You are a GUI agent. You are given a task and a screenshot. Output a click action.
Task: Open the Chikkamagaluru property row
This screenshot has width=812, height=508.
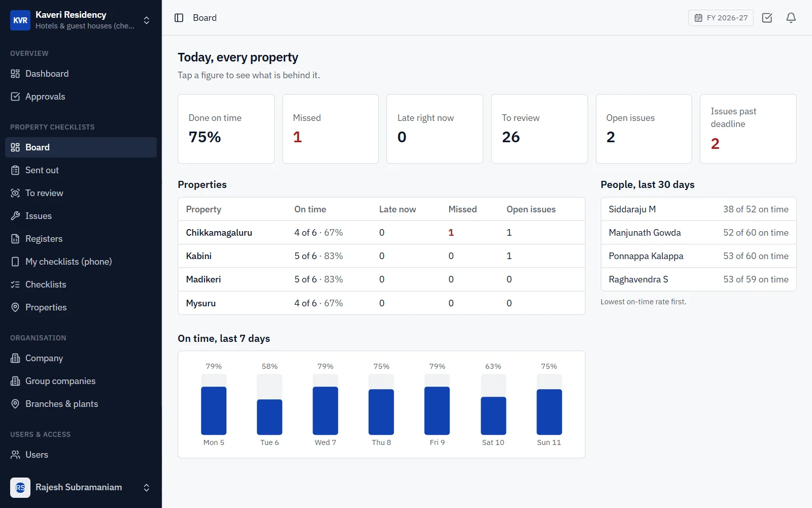click(381, 233)
